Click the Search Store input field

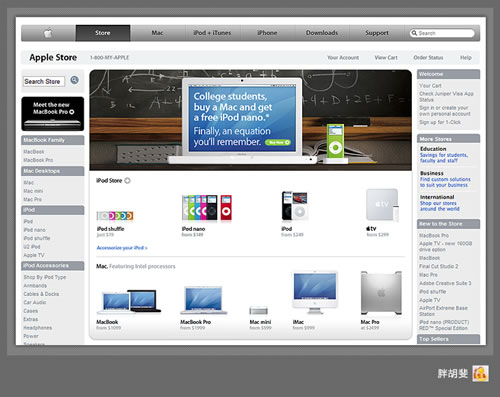pos(44,81)
